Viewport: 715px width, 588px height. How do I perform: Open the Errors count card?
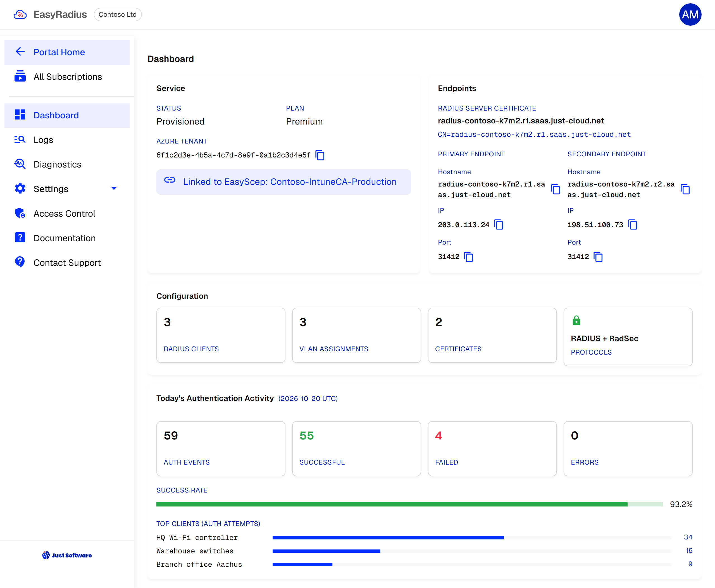pos(628,449)
